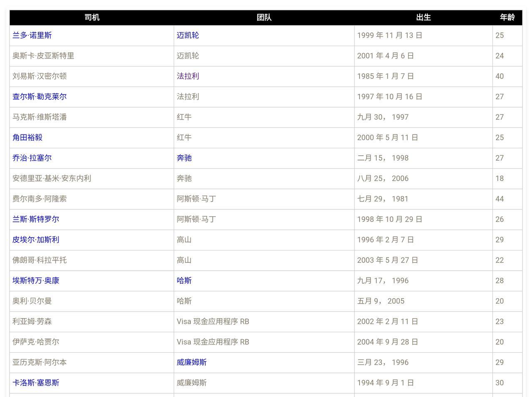
Task: Click the 司机 column header
Action: click(x=92, y=17)
